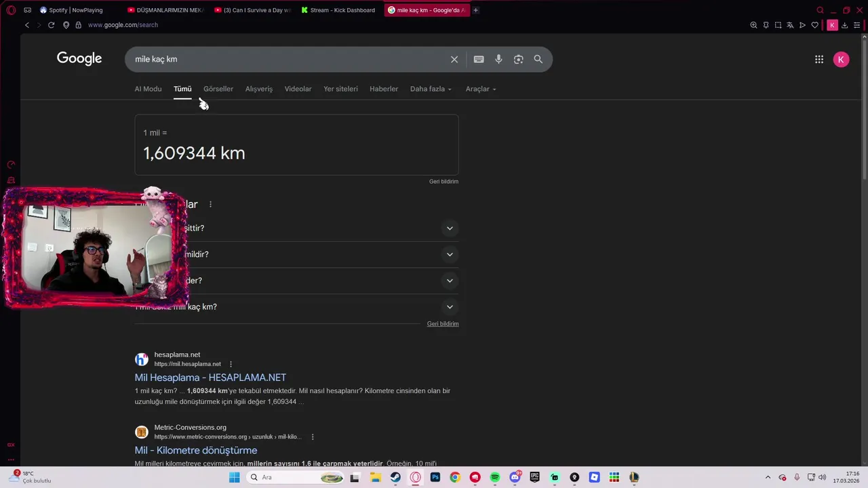Open Epic Games Launcher from taskbar
The width and height of the screenshot is (868, 488).
pyautogui.click(x=534, y=477)
